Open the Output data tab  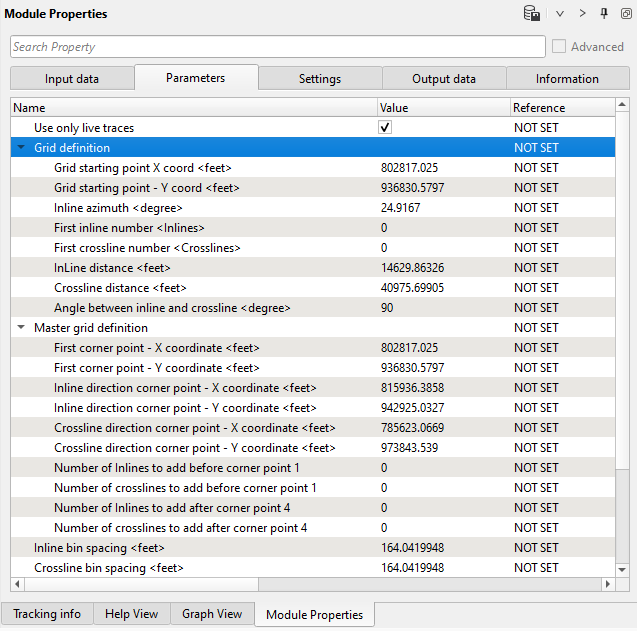click(444, 79)
